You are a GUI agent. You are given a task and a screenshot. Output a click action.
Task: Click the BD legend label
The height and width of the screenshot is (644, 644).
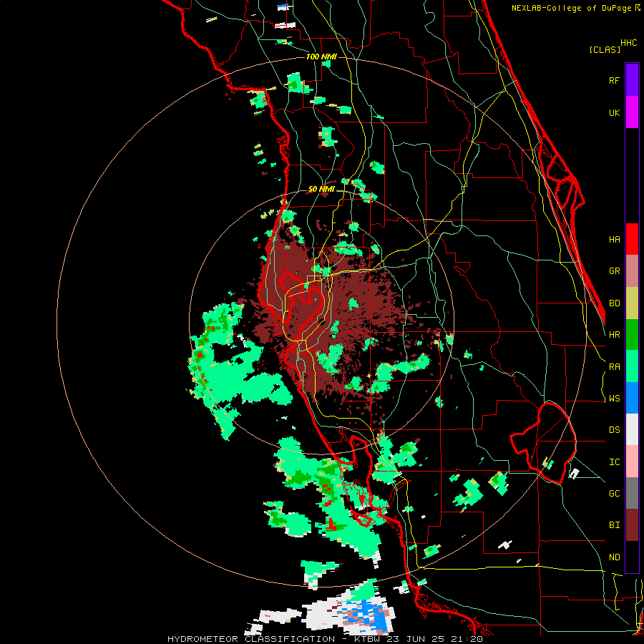tap(614, 303)
